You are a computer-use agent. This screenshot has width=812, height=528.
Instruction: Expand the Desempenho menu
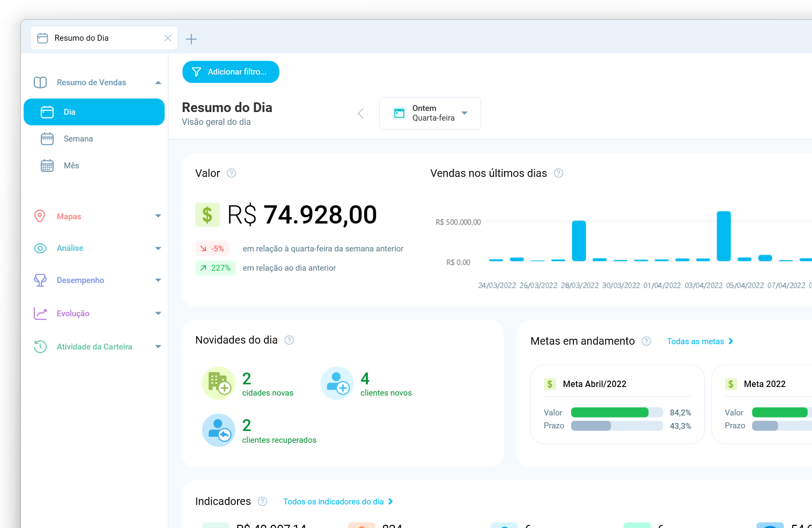[158, 280]
